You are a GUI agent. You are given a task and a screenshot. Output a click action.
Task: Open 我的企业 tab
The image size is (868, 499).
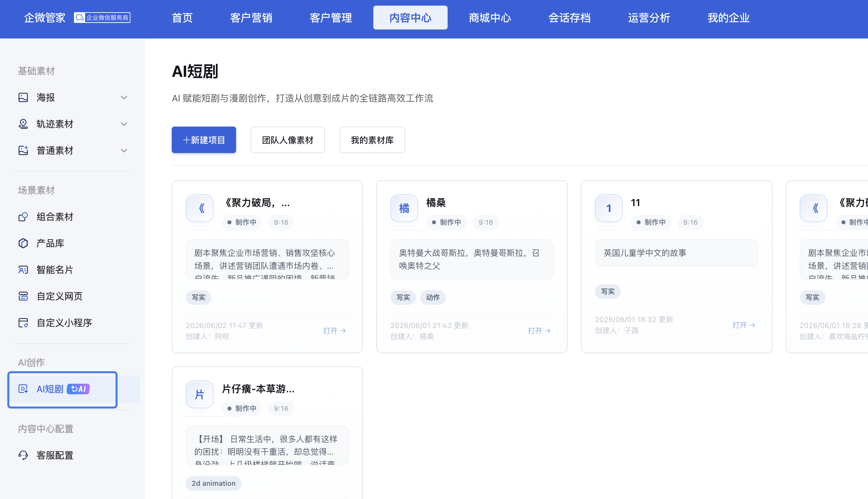click(728, 18)
